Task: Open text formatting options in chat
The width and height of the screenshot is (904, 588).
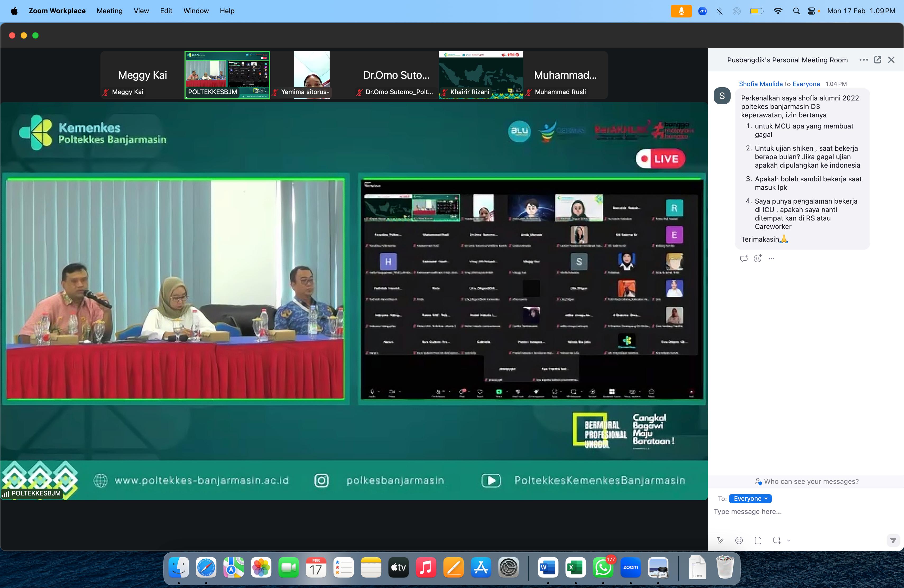Action: click(x=720, y=540)
